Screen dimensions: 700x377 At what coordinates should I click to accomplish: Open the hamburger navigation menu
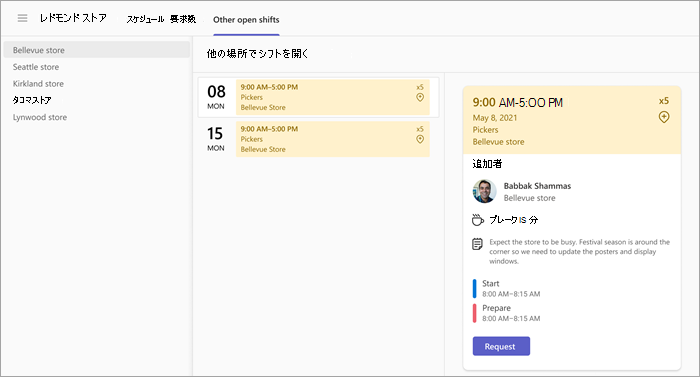click(x=22, y=18)
